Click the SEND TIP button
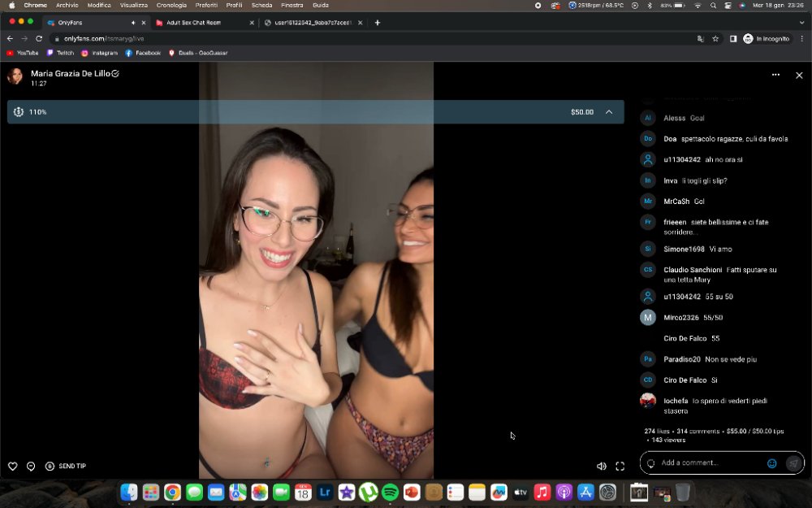This screenshot has height=508, width=812. (66, 466)
